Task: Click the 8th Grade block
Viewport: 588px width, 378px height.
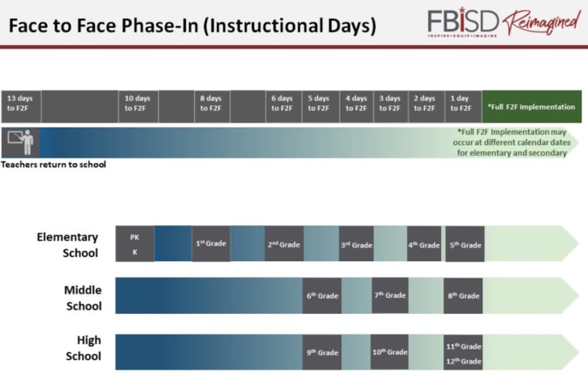Action: pyautogui.click(x=463, y=296)
